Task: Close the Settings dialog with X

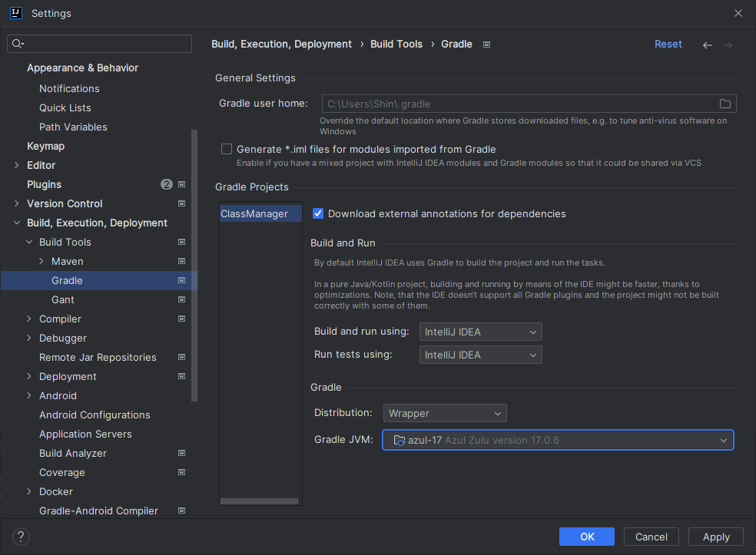Action: click(x=738, y=13)
